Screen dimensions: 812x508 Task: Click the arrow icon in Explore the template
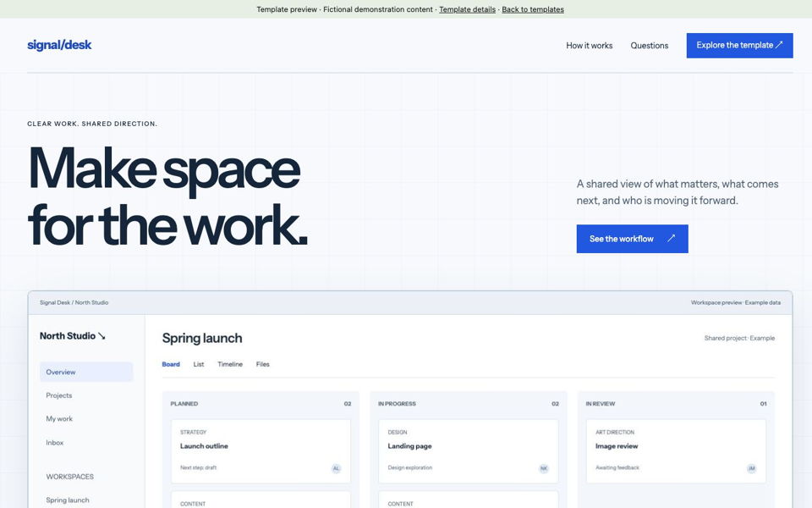point(778,45)
